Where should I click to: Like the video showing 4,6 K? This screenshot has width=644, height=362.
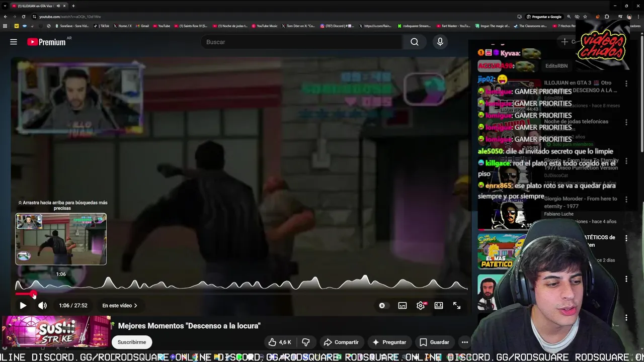coord(279,342)
